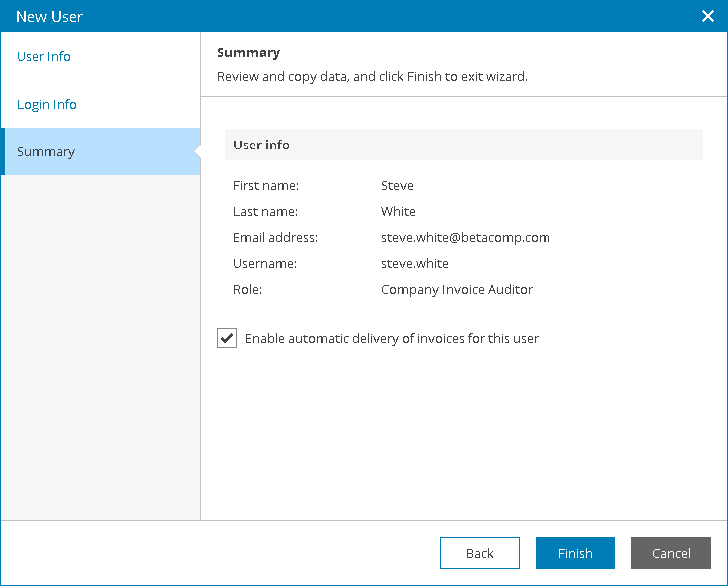Click the checkbox label about invoice delivery
The image size is (728, 586).
tap(391, 338)
